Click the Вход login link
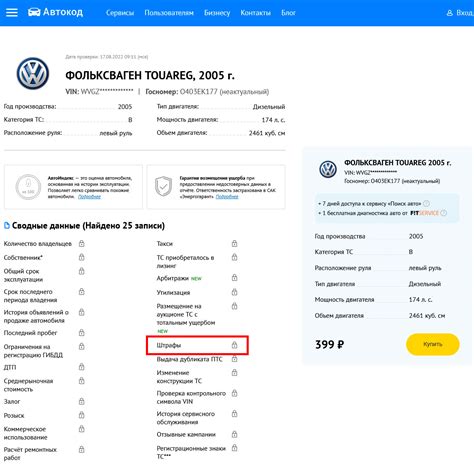Viewport: 474px width, 467px height. (x=465, y=13)
